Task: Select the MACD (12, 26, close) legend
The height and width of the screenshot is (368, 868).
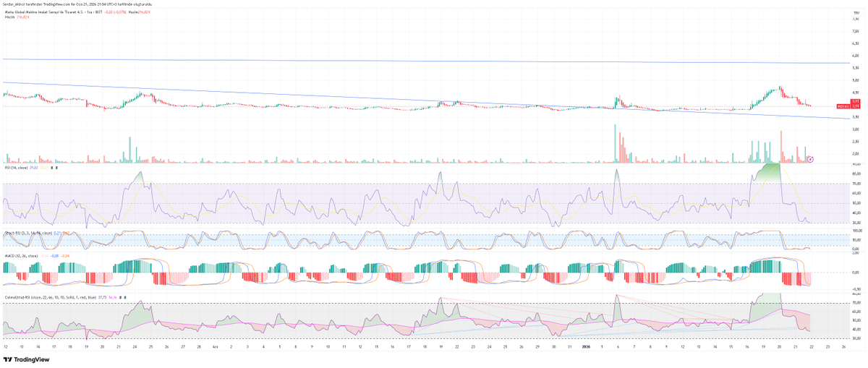Action: pyautogui.click(x=20, y=255)
